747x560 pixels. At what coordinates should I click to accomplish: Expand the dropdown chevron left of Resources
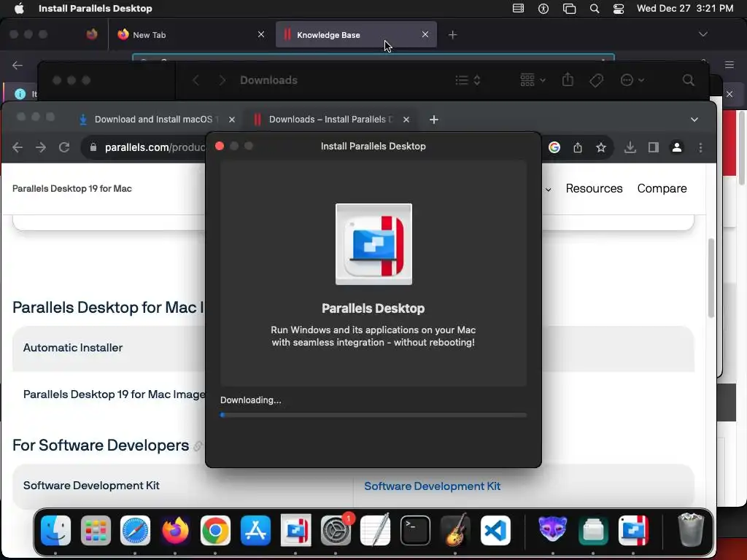tap(549, 190)
